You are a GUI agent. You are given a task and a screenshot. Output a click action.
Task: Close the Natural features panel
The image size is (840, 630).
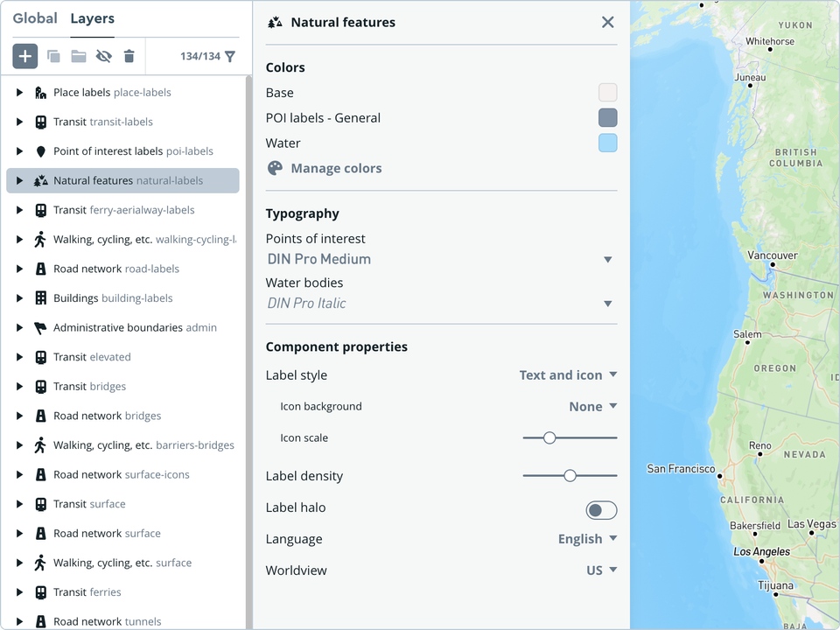pos(607,22)
